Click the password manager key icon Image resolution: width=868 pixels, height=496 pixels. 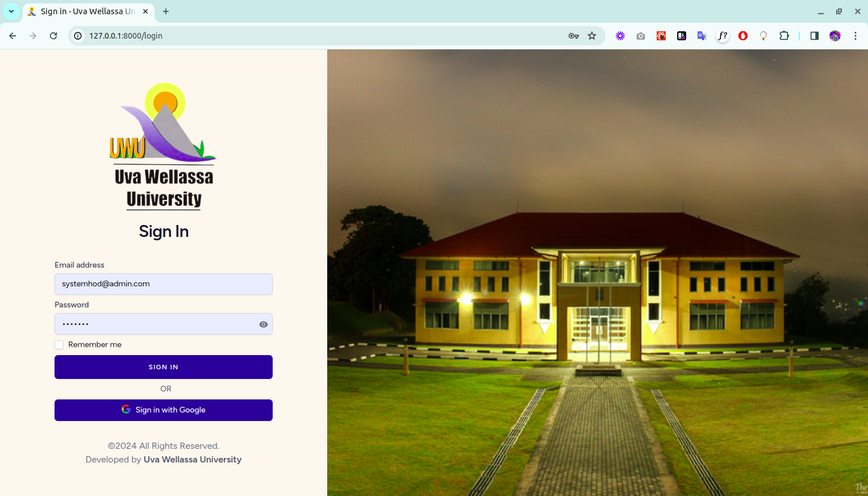[x=573, y=36]
